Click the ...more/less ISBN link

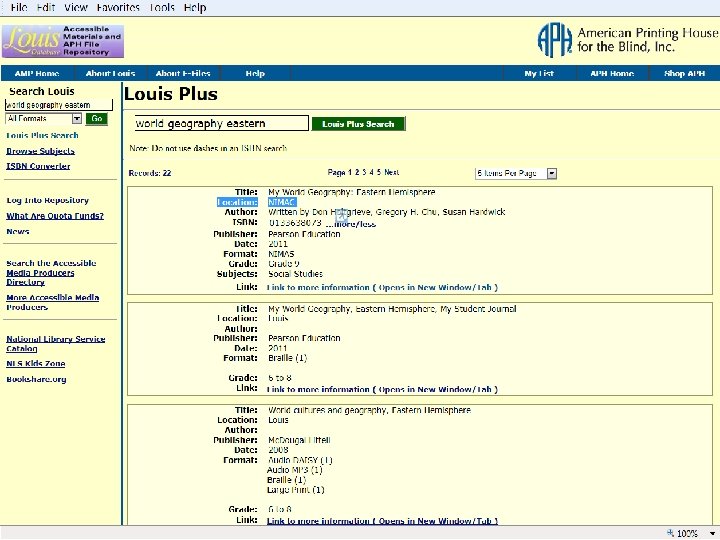point(351,224)
